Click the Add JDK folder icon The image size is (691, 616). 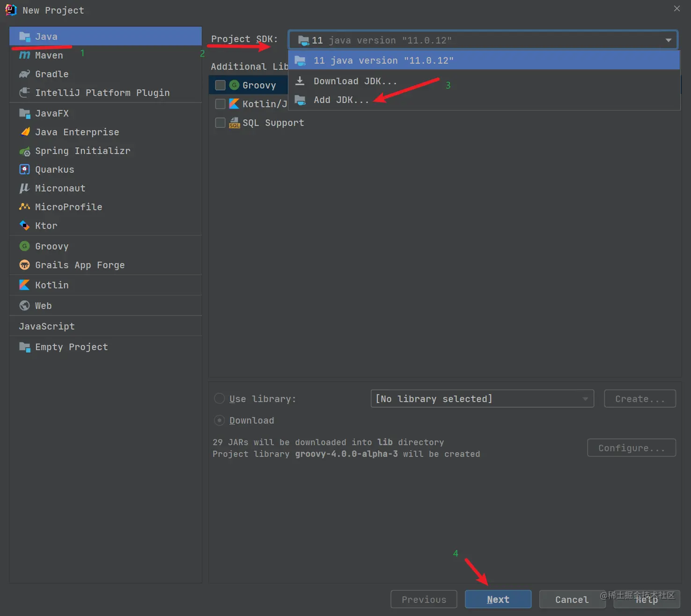(x=300, y=100)
